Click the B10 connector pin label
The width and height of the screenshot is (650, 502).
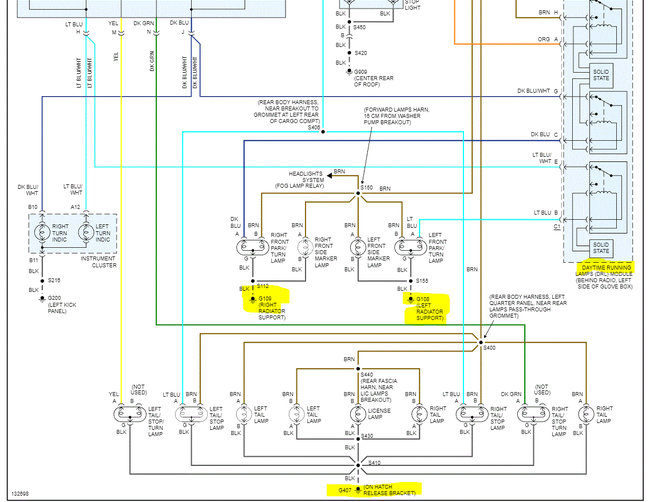33,207
